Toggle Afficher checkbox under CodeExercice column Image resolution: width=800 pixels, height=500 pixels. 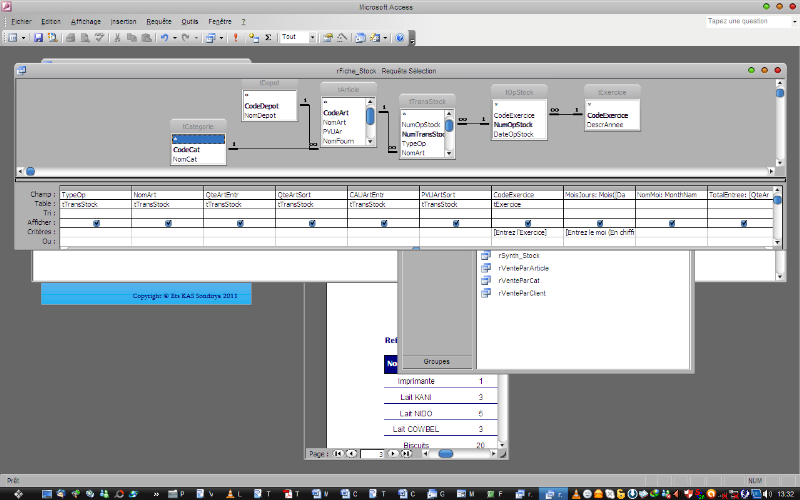click(528, 223)
